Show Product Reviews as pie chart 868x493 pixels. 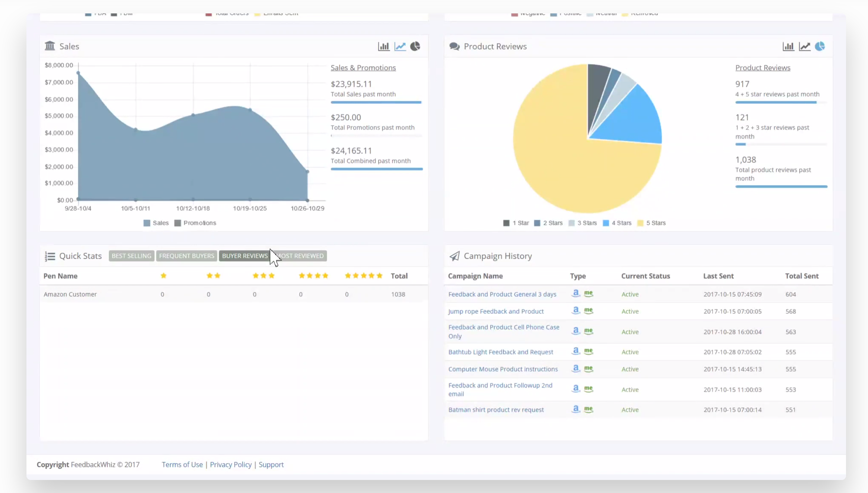tap(820, 46)
